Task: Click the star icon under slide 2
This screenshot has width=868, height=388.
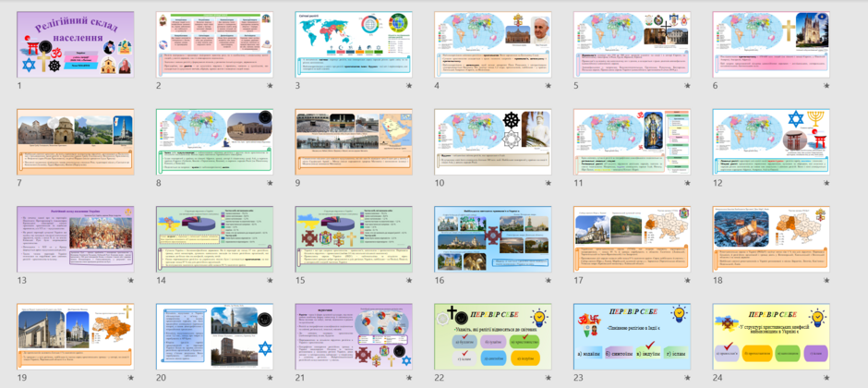Action: coord(270,86)
